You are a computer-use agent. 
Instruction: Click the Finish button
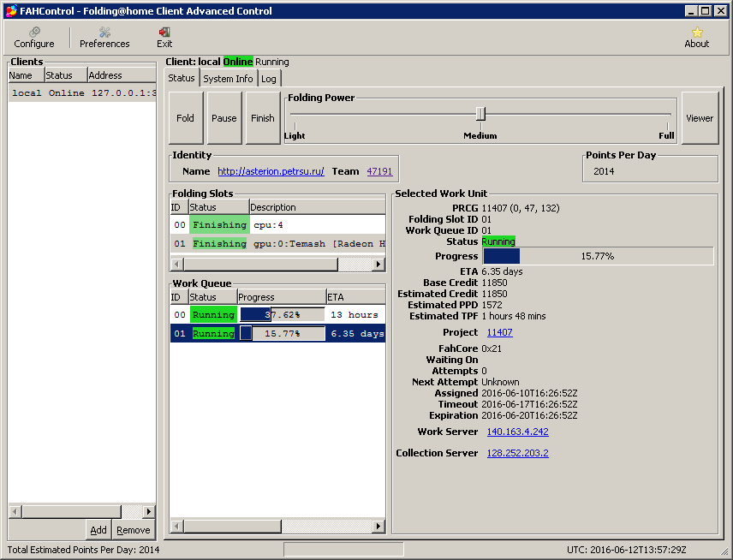[263, 118]
